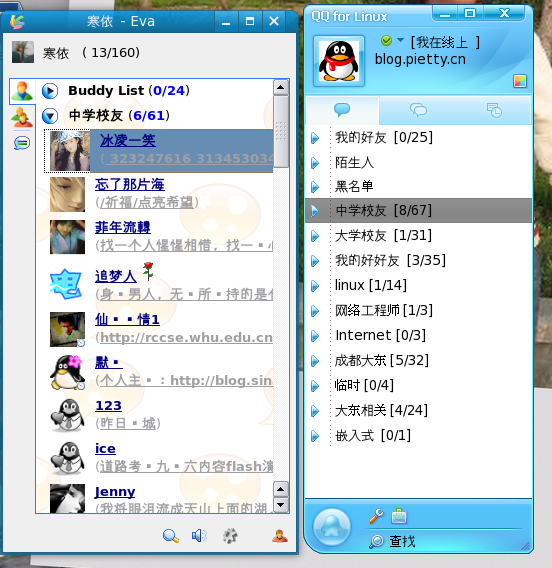Select contact 冰凌一笑 in Eva
Image resolution: width=552 pixels, height=568 pixels.
[128, 141]
